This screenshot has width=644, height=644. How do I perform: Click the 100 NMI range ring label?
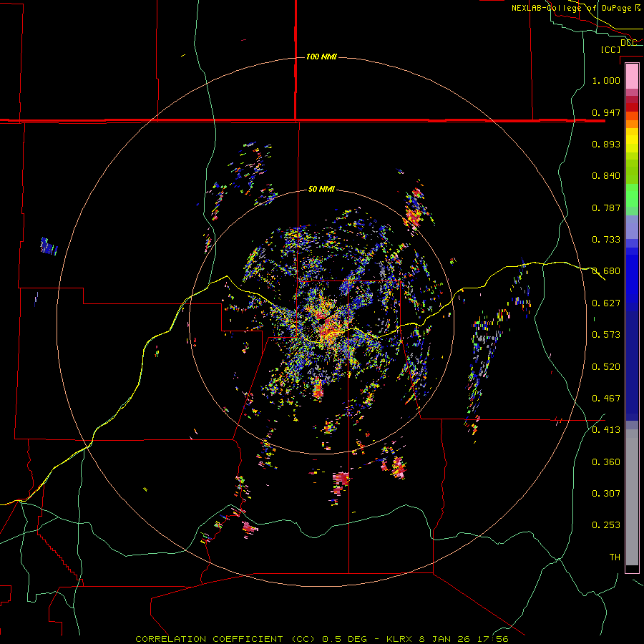point(321,57)
